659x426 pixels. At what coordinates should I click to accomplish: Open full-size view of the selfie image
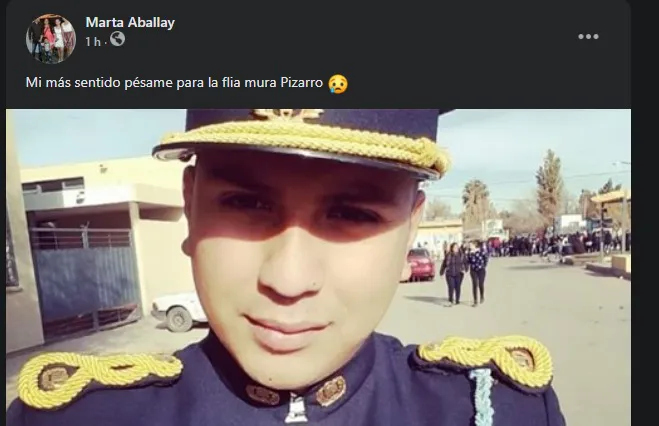pos(318,267)
